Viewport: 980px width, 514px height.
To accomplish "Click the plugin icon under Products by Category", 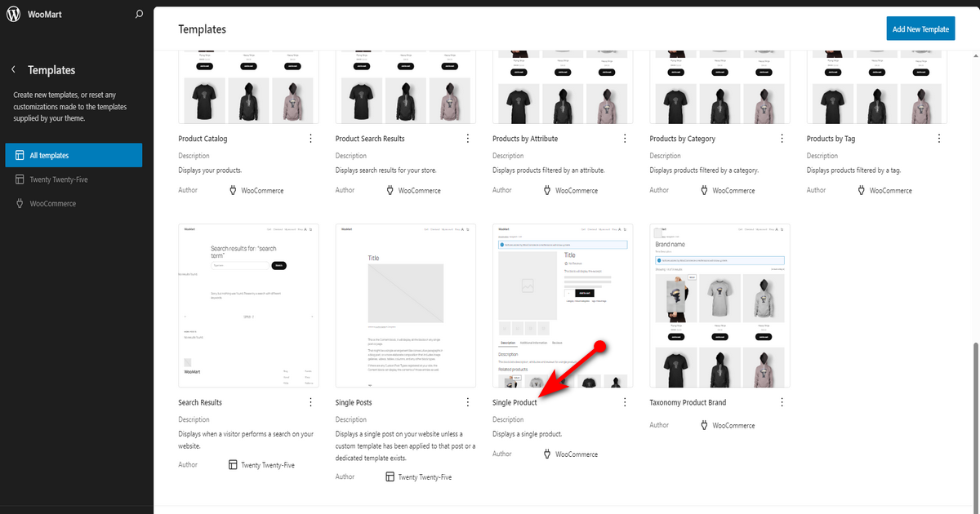I will click(x=705, y=190).
